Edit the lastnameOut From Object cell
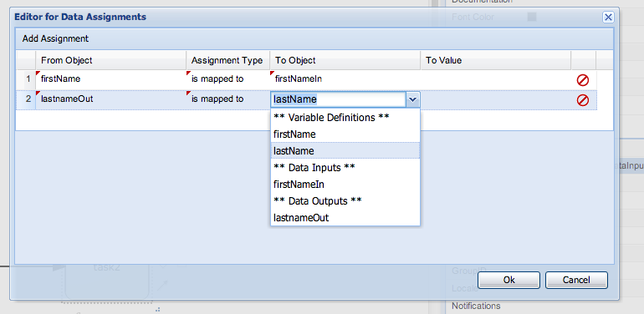The height and width of the screenshot is (314, 644). coord(111,100)
